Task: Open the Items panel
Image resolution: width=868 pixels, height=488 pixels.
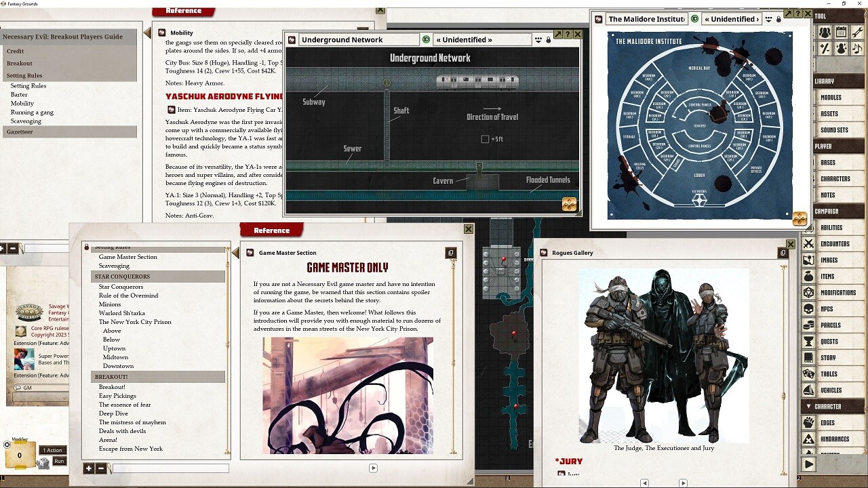Action: tap(833, 276)
